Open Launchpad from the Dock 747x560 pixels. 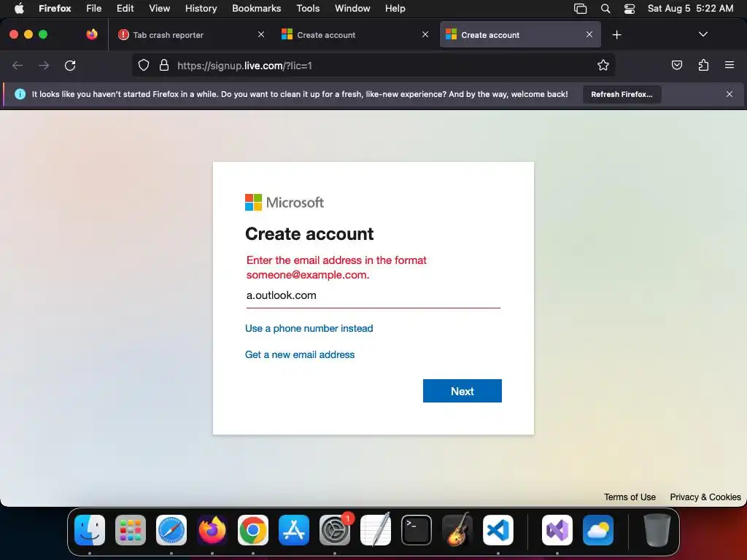[x=131, y=530]
